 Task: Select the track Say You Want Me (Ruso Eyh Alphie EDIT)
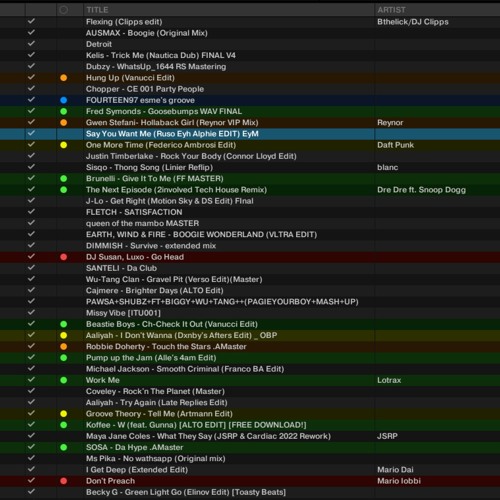point(250,134)
